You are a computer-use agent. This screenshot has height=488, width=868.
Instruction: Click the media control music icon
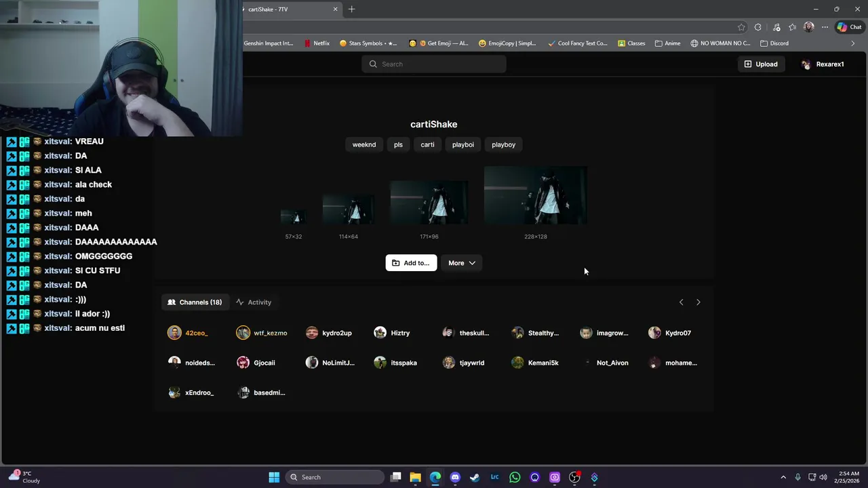[x=776, y=27]
